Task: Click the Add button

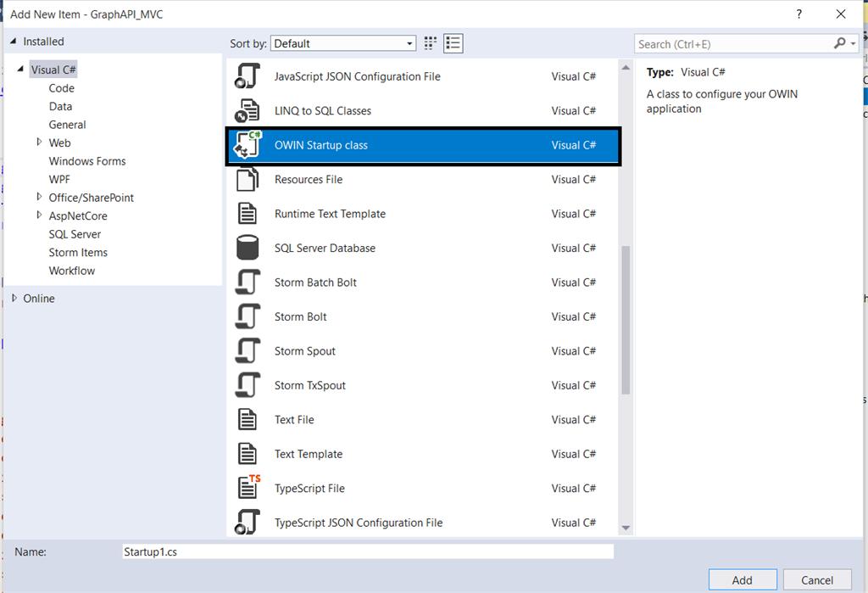Action: point(743,579)
